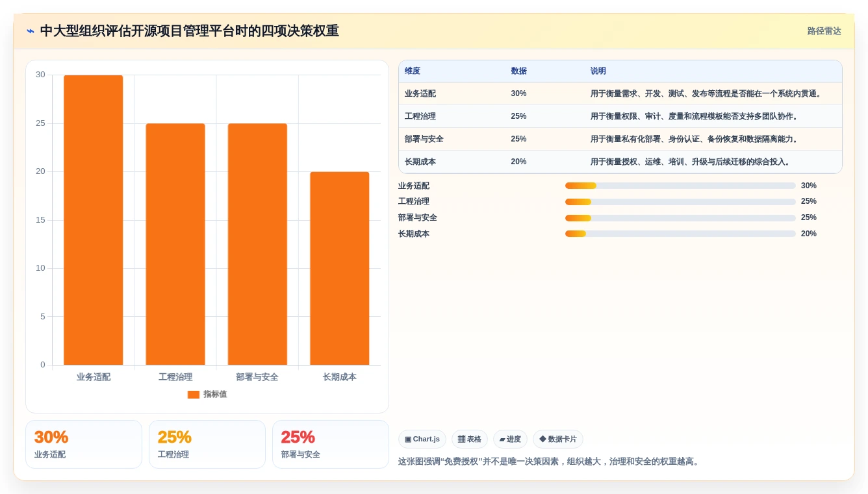Viewport: 868px width, 494px height.
Task: Click the 业务适配 bar in the chart
Action: pos(93,220)
